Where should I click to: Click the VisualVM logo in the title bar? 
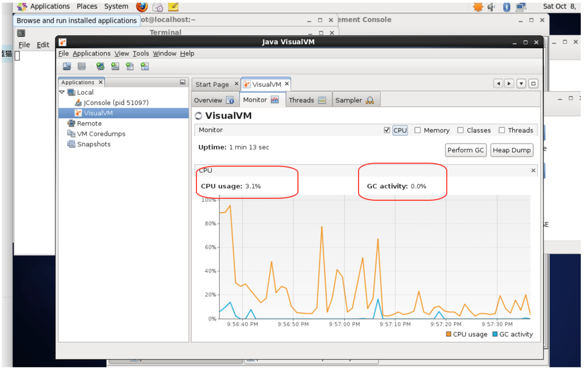coord(63,42)
